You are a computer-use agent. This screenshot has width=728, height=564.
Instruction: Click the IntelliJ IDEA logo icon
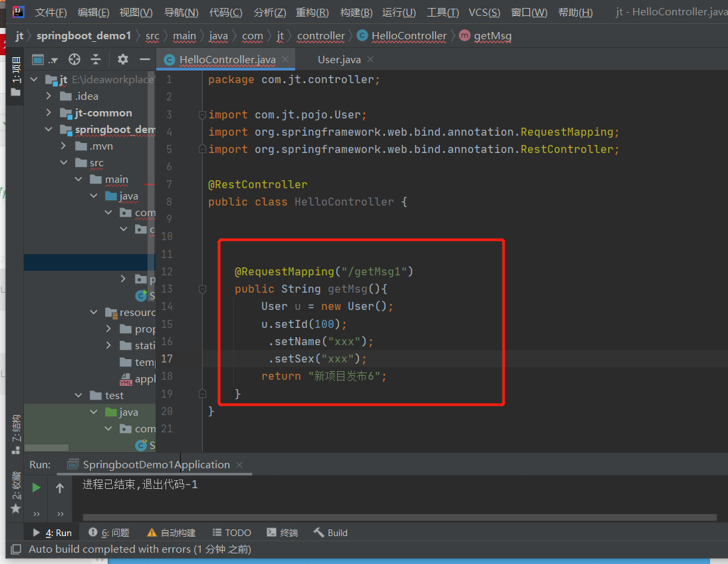tap(18, 11)
